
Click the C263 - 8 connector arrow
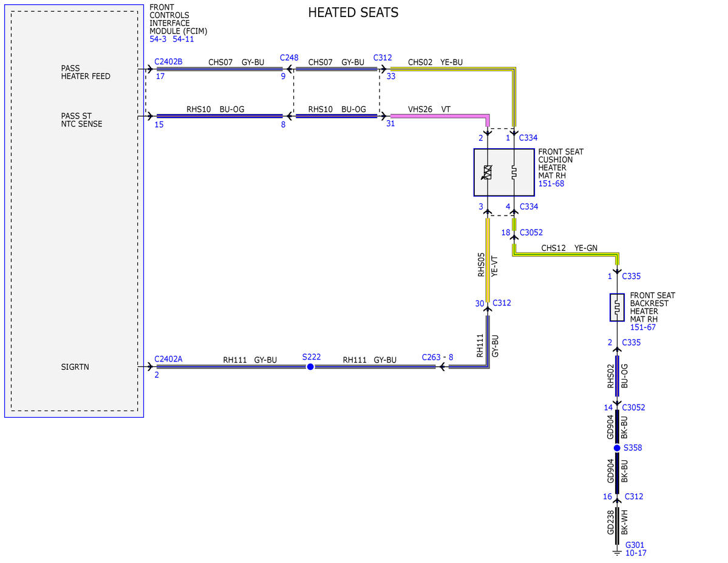point(443,366)
